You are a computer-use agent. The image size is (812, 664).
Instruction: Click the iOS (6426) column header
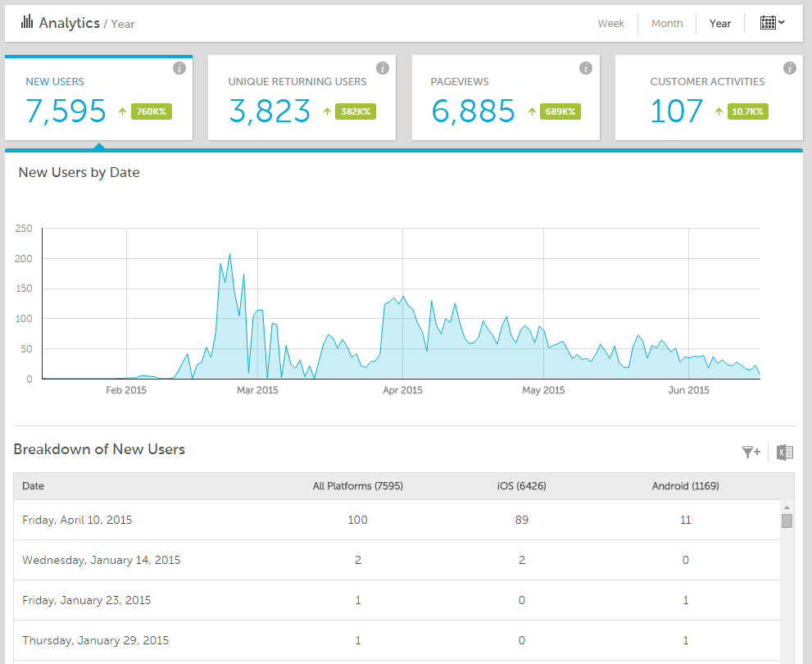point(522,486)
